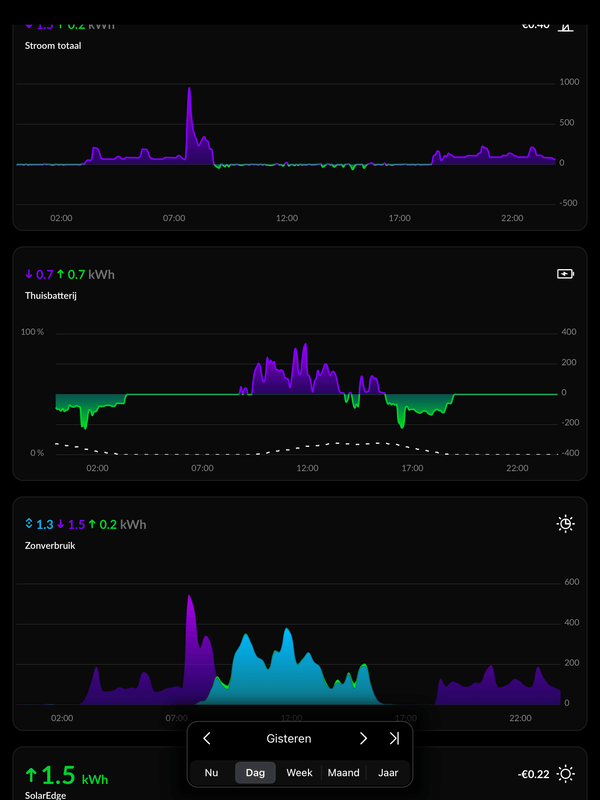Open the Zonverbruik card title

[50, 545]
